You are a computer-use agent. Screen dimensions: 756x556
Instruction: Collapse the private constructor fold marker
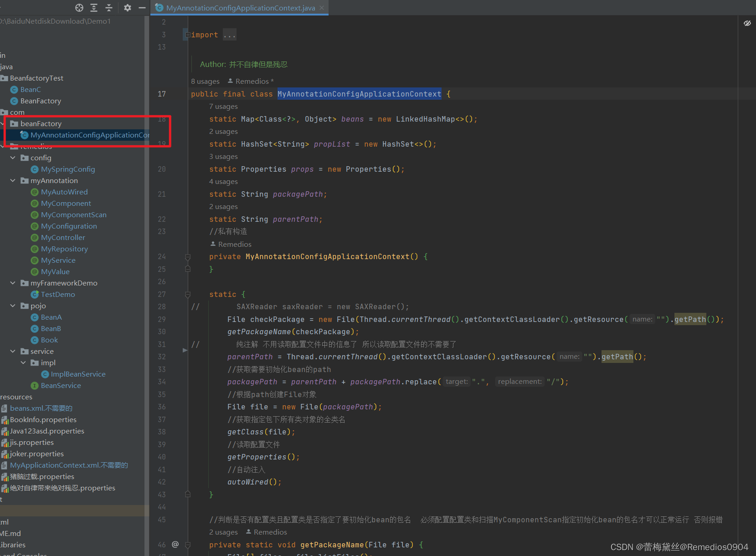click(x=188, y=257)
